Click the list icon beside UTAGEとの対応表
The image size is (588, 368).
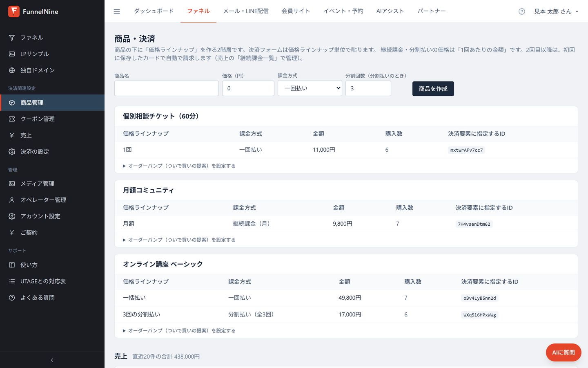(12, 281)
